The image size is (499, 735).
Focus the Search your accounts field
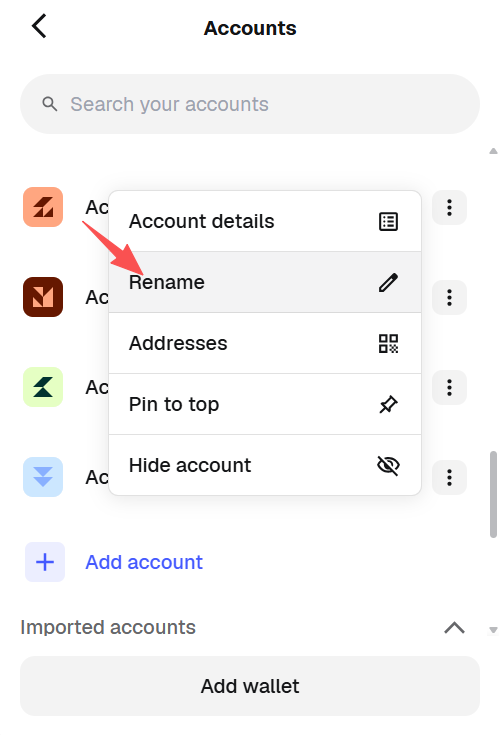point(250,104)
